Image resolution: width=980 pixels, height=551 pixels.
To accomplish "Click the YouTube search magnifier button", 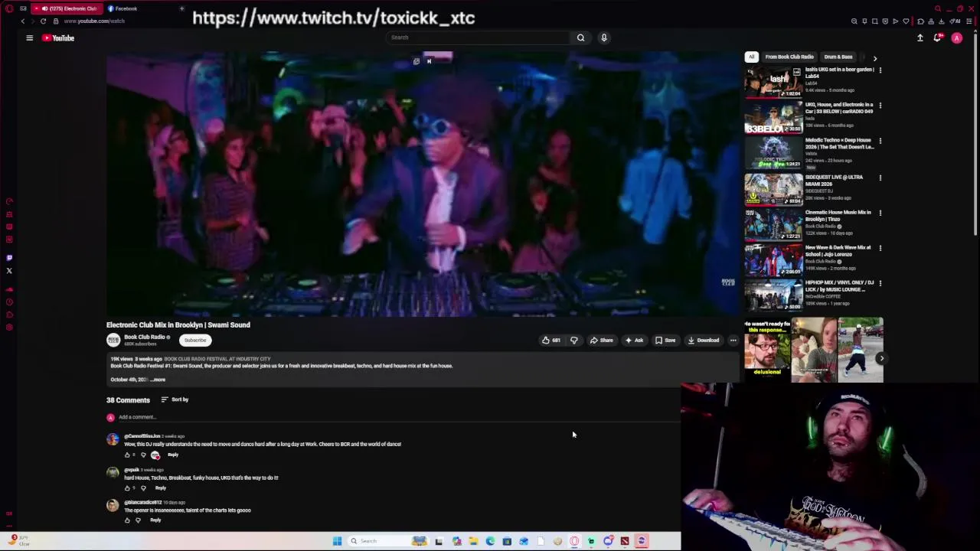I will 580,37.
